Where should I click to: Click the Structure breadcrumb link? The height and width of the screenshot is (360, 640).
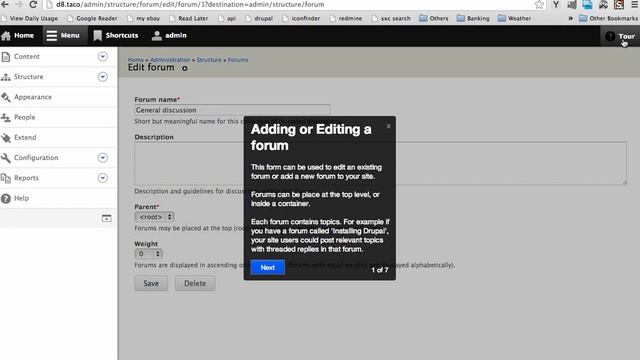209,60
